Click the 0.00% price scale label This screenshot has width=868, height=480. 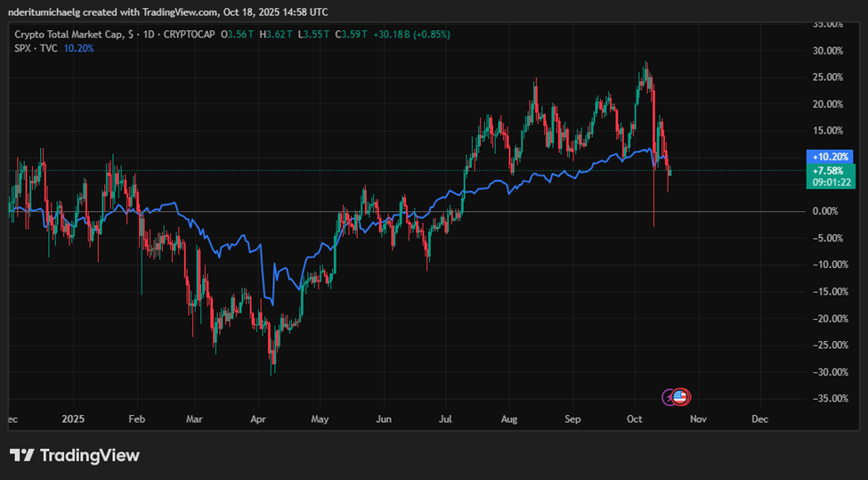826,211
